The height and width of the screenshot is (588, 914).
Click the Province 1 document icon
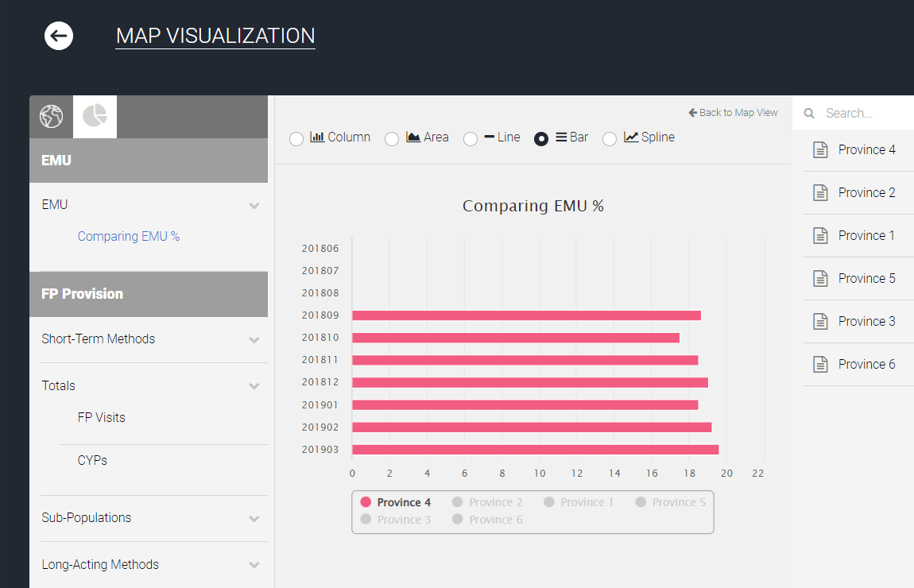pos(820,235)
